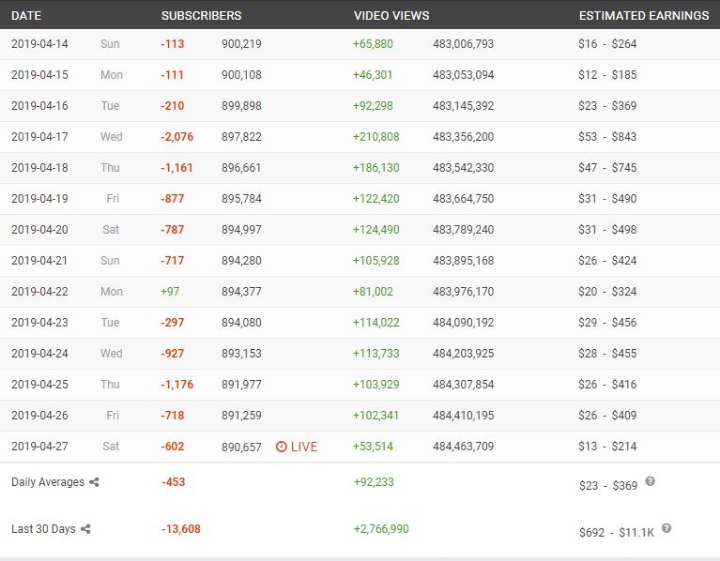Click the $53 - $843 earnings estimate

click(x=607, y=137)
